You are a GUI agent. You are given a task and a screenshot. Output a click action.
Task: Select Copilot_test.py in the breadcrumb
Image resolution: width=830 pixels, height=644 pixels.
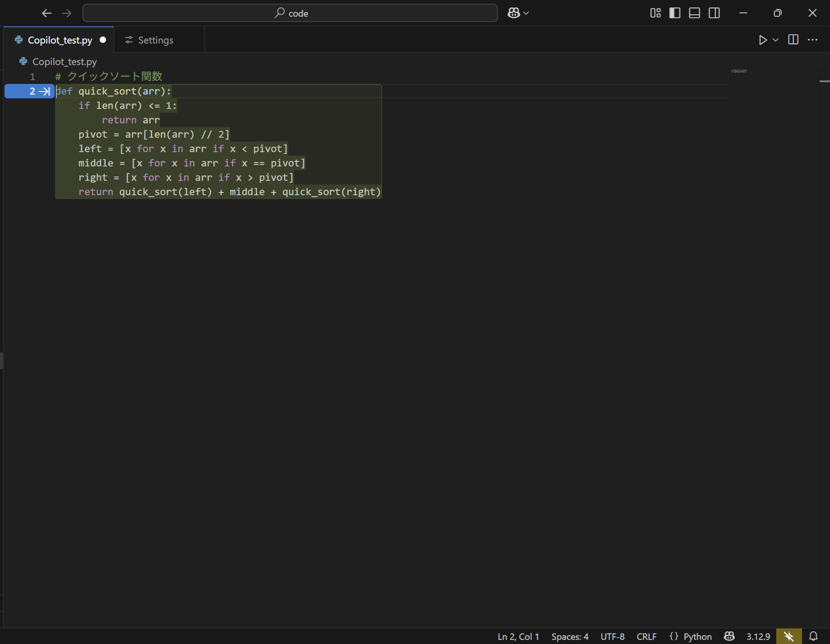(x=64, y=62)
